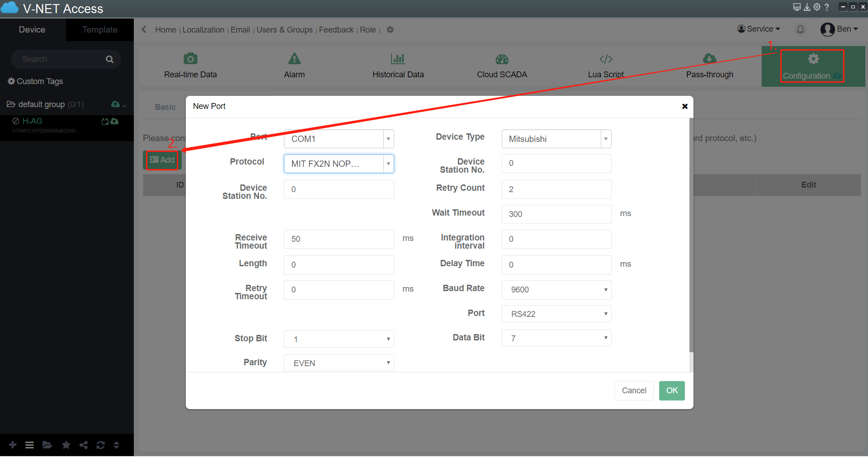
Task: Click the plus icon to add device
Action: tap(13, 445)
